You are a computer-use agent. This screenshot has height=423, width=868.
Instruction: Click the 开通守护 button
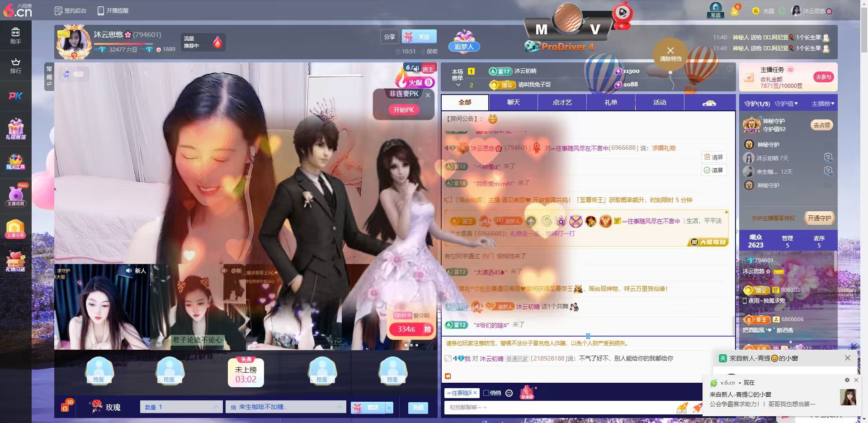click(819, 218)
